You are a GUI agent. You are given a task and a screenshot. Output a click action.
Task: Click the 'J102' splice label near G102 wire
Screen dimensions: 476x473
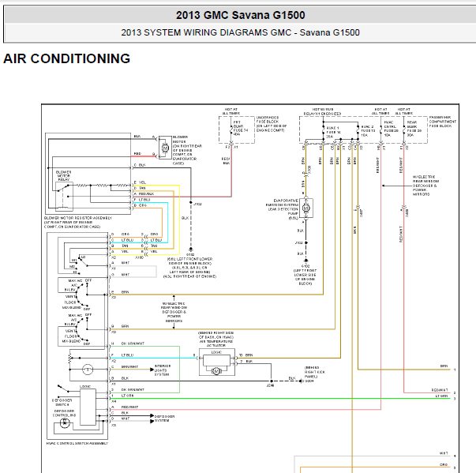[197, 204]
